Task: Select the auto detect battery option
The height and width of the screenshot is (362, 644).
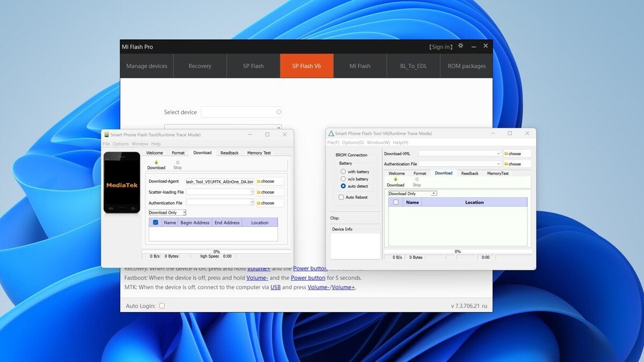Action: [343, 186]
